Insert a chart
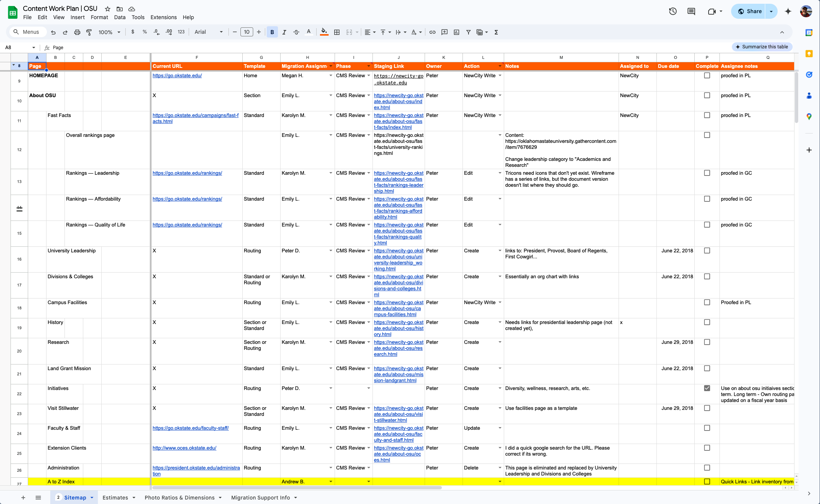The image size is (820, 504). 457,32
